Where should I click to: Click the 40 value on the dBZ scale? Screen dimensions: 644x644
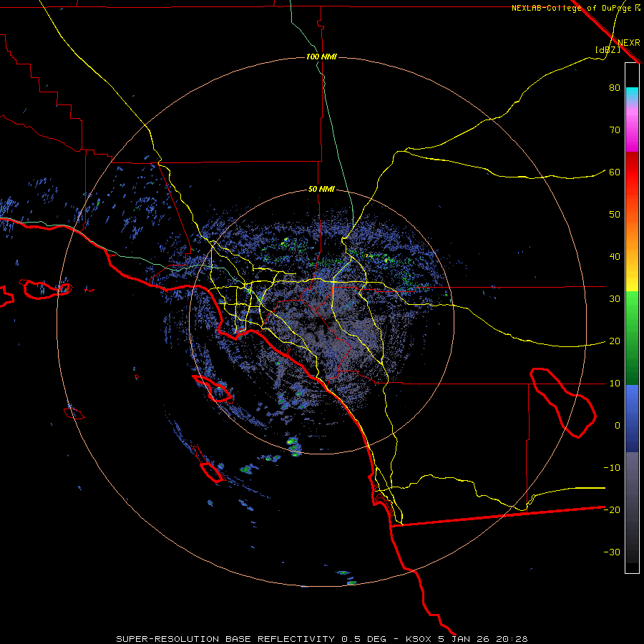(615, 257)
